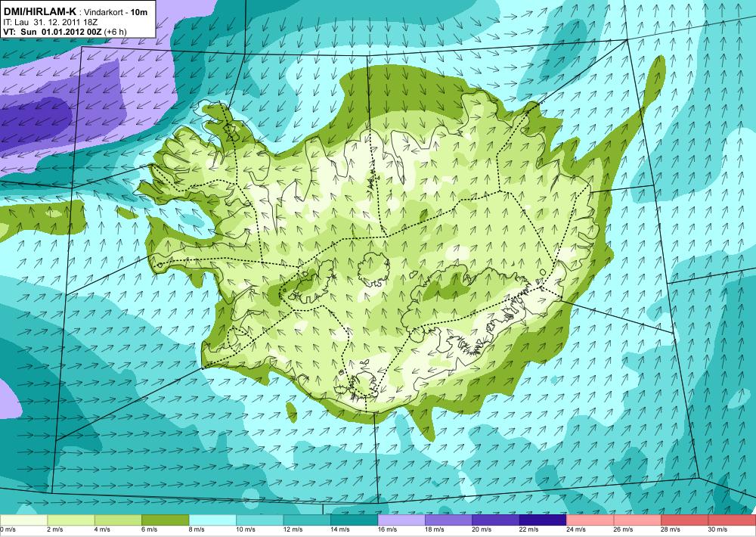
Task: Pick the red swatch after 30 m/s
Action: click(x=733, y=520)
